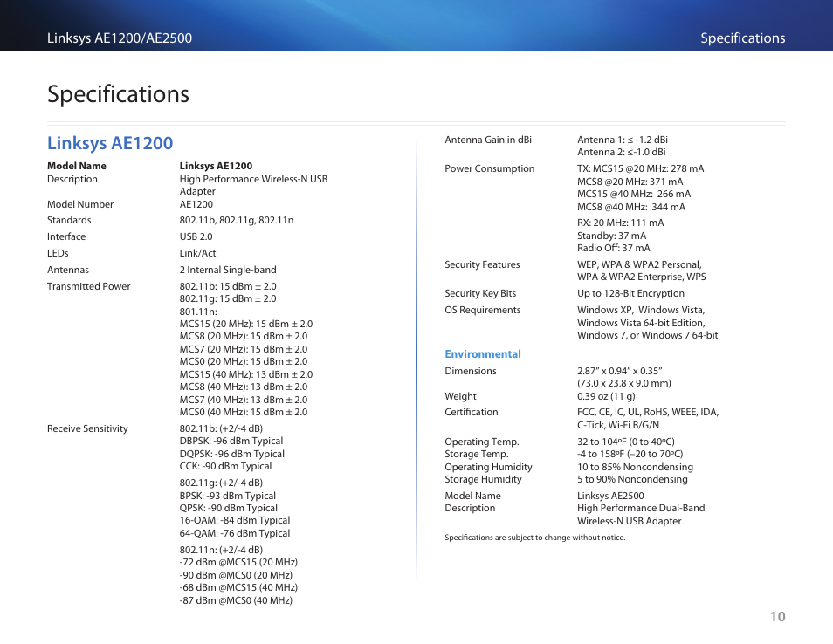Click 'Antenna 2: ≤-1.0 dBi' value
This screenshot has width=833, height=644.
(x=622, y=152)
